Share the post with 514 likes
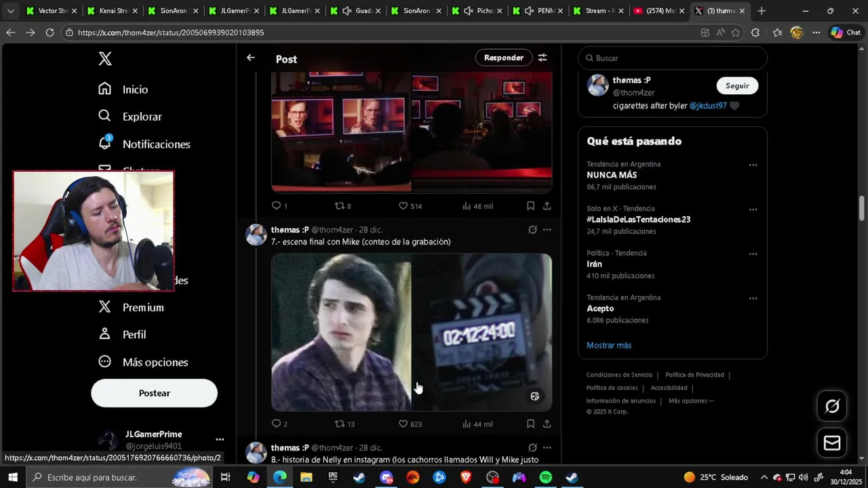The width and height of the screenshot is (868, 488). 547,205
